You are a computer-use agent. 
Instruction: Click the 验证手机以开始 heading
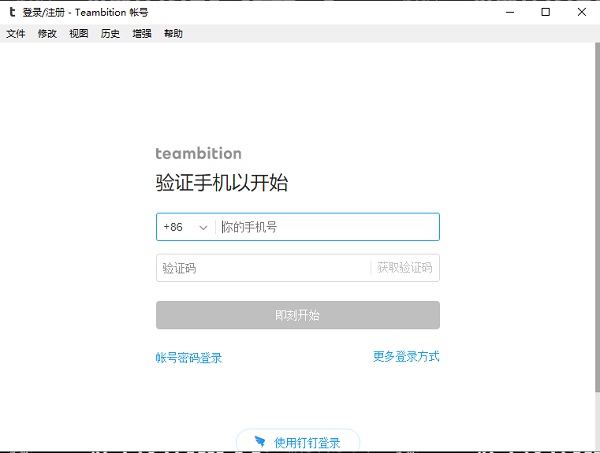pyautogui.click(x=222, y=182)
